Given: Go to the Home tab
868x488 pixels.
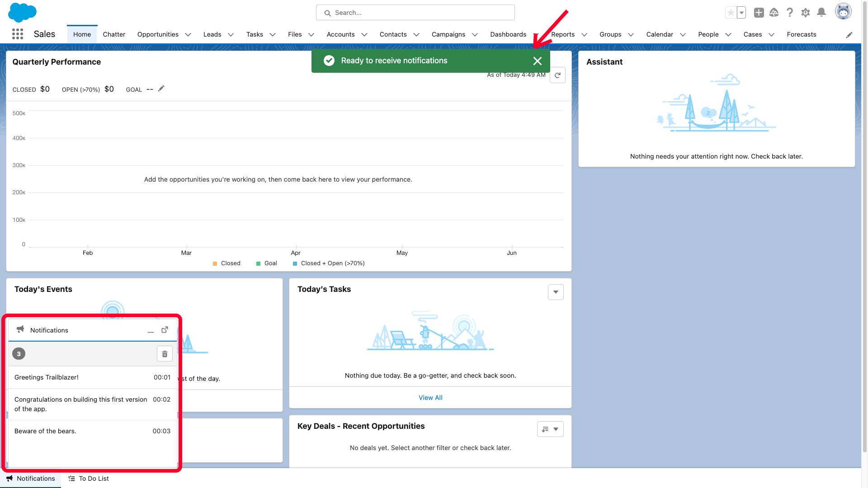Looking at the screenshot, I should click(82, 34).
